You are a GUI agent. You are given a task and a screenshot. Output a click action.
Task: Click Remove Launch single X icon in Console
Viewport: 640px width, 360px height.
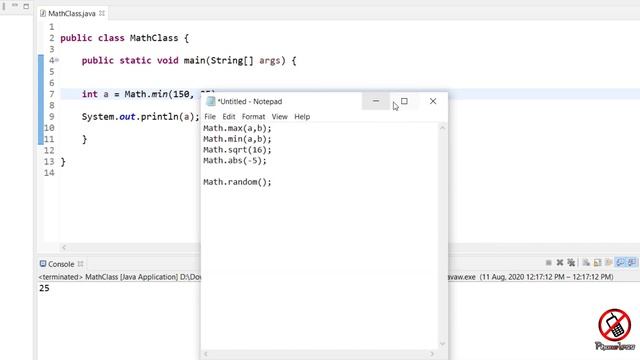[560, 262]
